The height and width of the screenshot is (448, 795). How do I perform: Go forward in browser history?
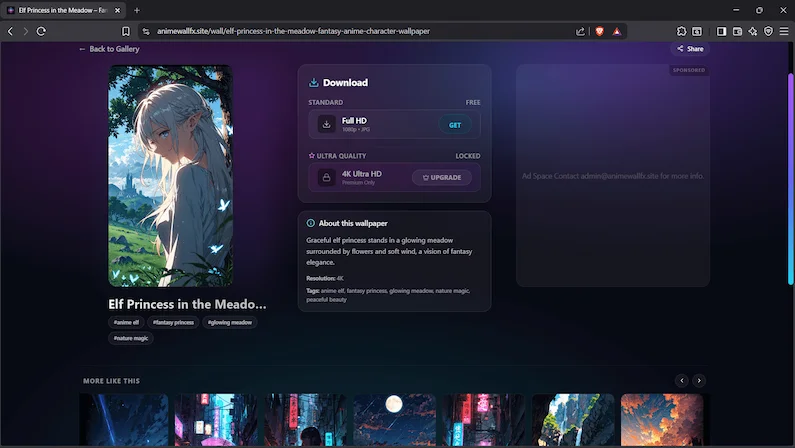[x=25, y=31]
